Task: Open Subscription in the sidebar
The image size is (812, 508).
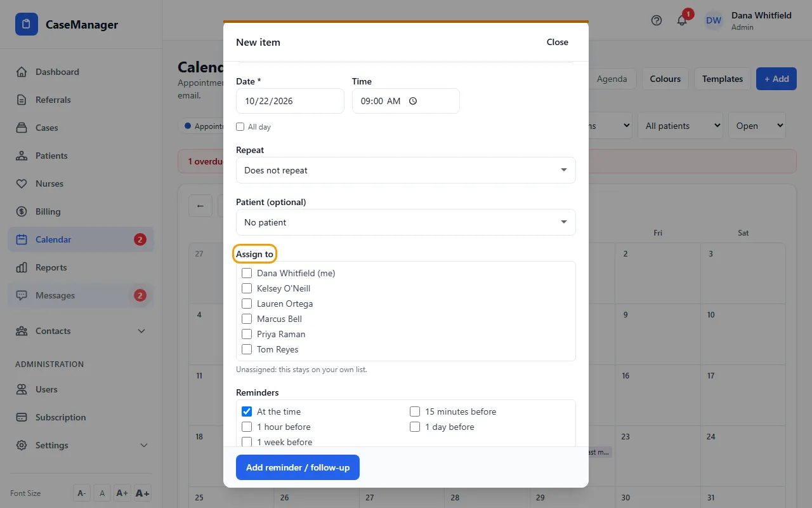Action: coord(81,417)
